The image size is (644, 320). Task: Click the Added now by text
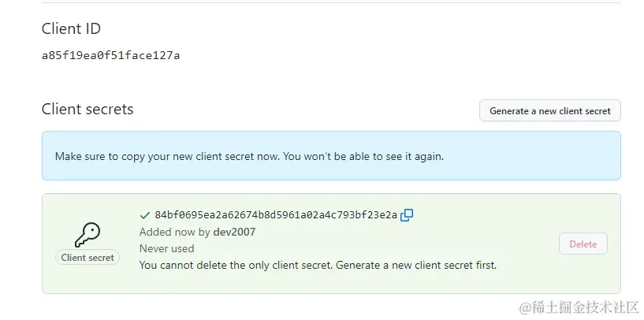point(174,232)
